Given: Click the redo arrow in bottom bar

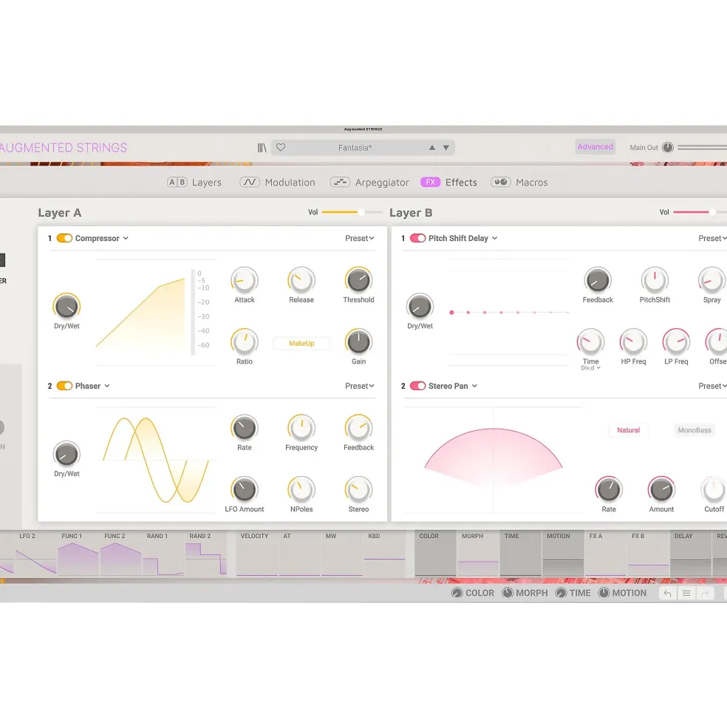Looking at the screenshot, I should click(x=705, y=593).
